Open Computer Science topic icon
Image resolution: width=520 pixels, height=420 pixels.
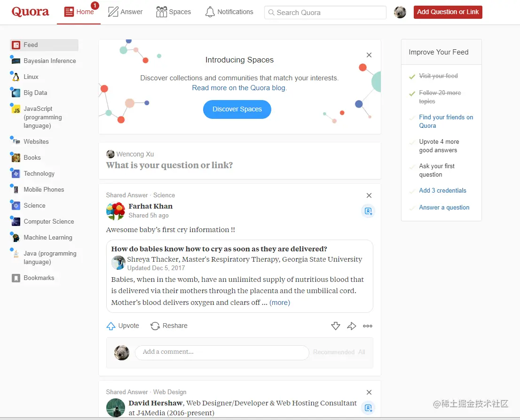[16, 221]
